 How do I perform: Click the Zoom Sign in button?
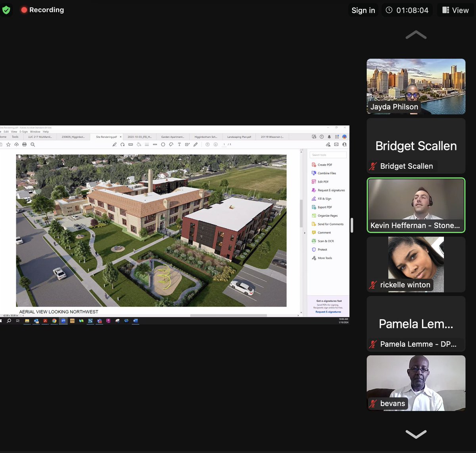pos(363,10)
